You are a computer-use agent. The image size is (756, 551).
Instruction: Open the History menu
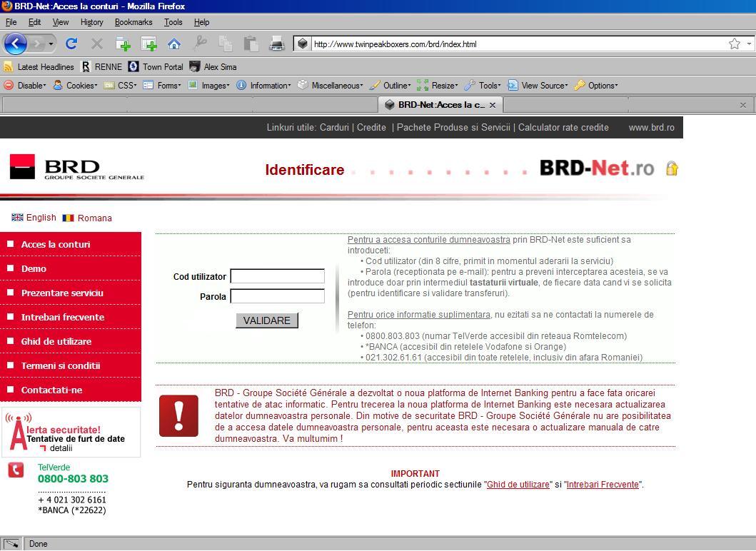click(x=91, y=22)
